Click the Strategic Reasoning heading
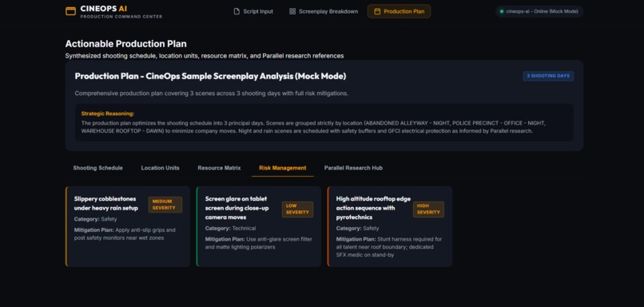The image size is (644, 307). click(108, 114)
